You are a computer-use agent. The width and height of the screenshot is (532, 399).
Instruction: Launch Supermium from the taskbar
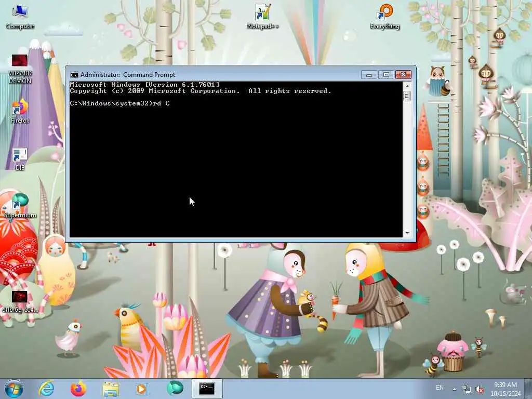(175, 389)
